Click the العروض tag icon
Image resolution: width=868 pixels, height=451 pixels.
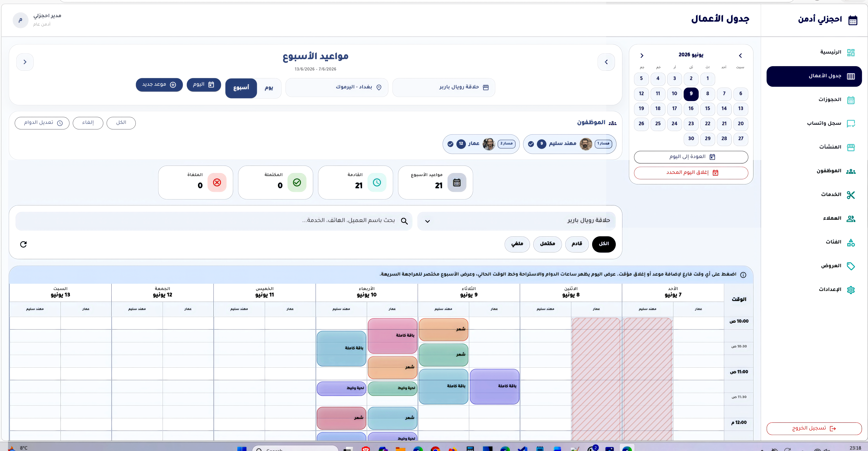[x=851, y=266]
